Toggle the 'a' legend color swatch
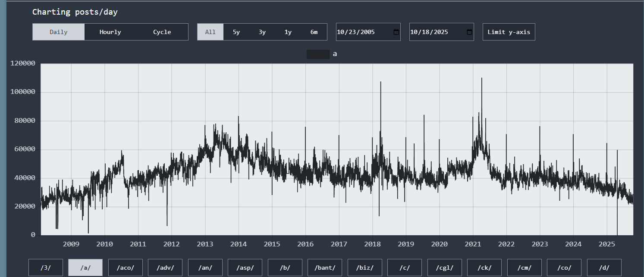644x277 pixels. pyautogui.click(x=318, y=54)
